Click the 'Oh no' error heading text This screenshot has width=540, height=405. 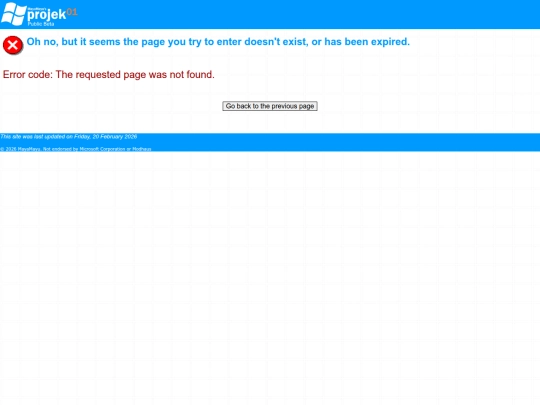point(218,42)
